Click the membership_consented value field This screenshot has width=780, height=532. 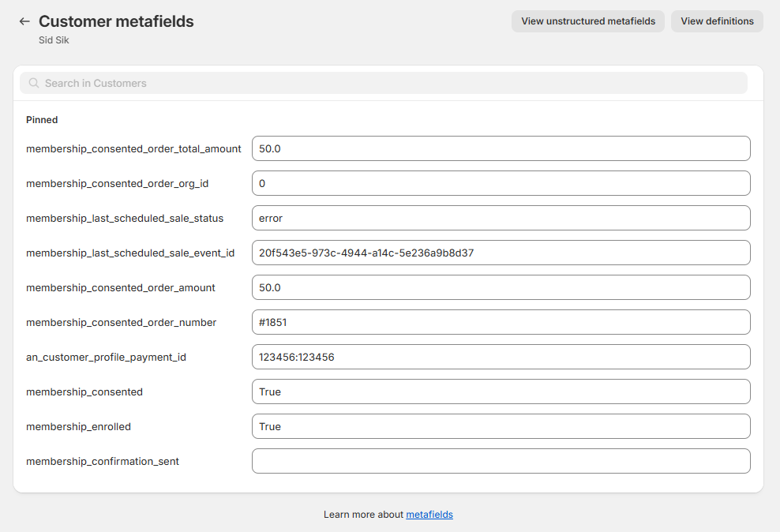tap(501, 392)
